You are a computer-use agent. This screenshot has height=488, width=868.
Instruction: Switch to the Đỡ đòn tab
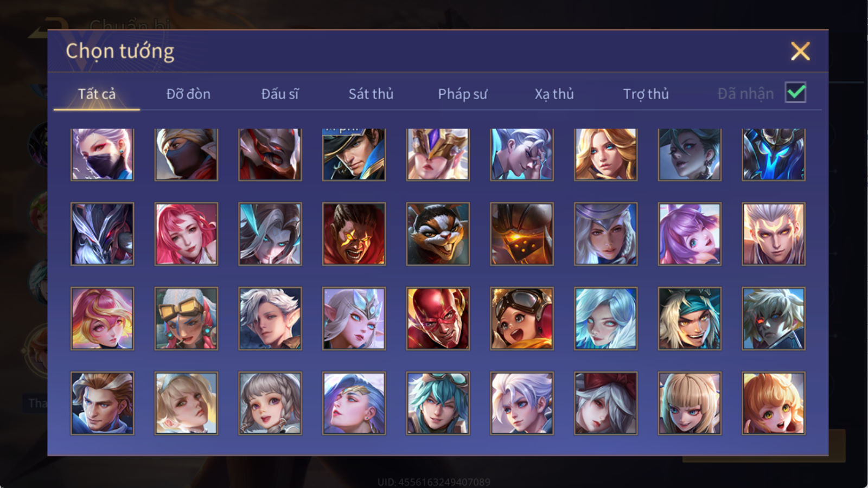point(188,94)
